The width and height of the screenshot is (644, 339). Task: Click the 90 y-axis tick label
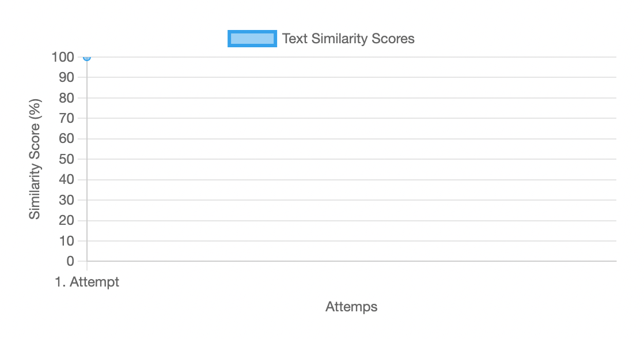tap(67, 77)
